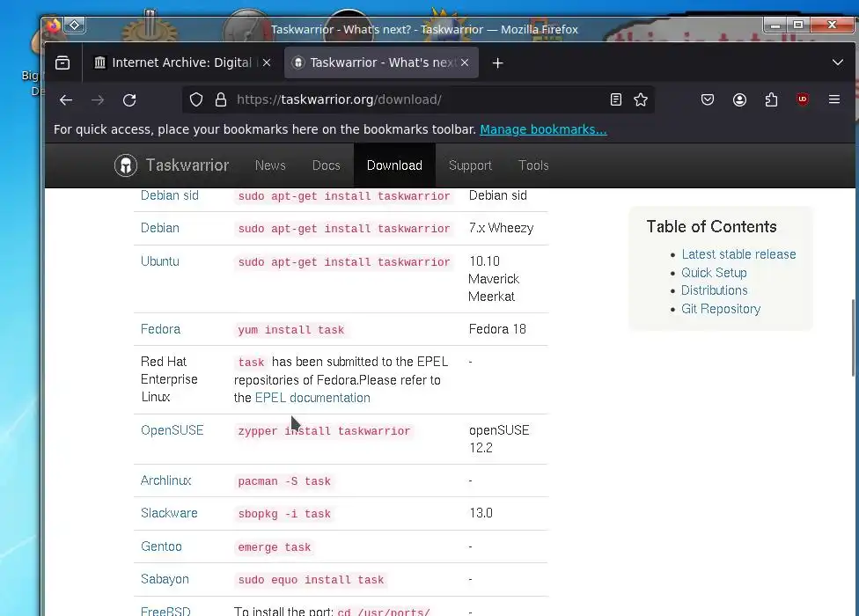The width and height of the screenshot is (859, 616).
Task: Click the Fedora 18 version cell
Action: [x=497, y=329]
